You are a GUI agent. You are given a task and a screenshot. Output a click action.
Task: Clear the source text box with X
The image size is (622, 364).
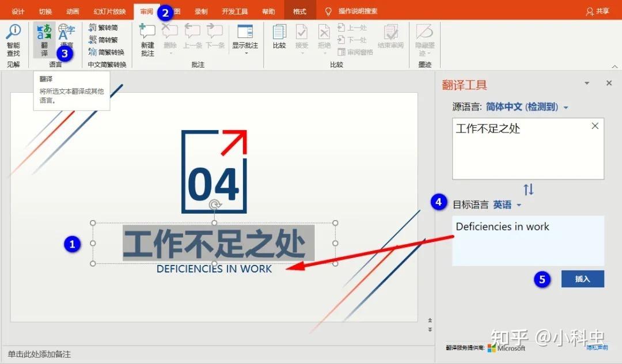[x=595, y=126]
